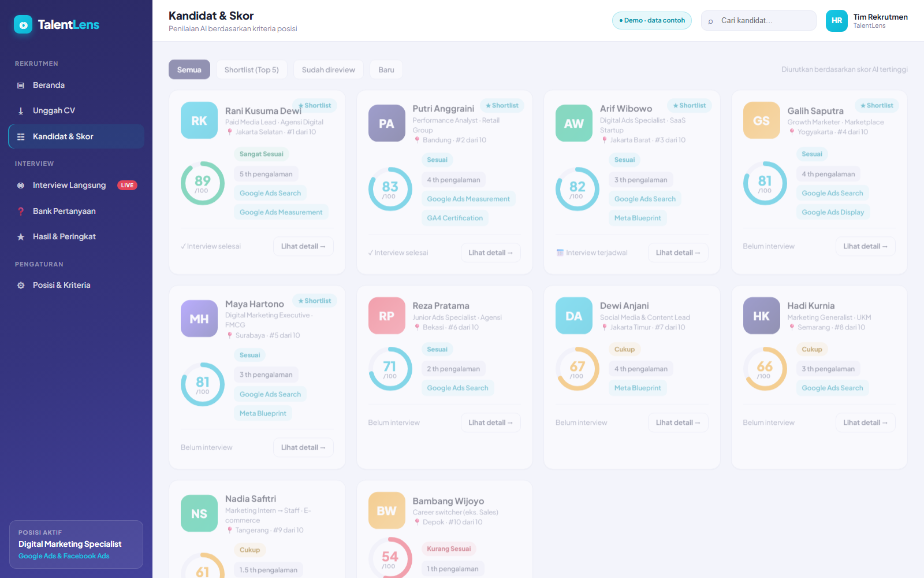
Task: Open Lihat detail for Galih Saputra
Action: point(866,246)
